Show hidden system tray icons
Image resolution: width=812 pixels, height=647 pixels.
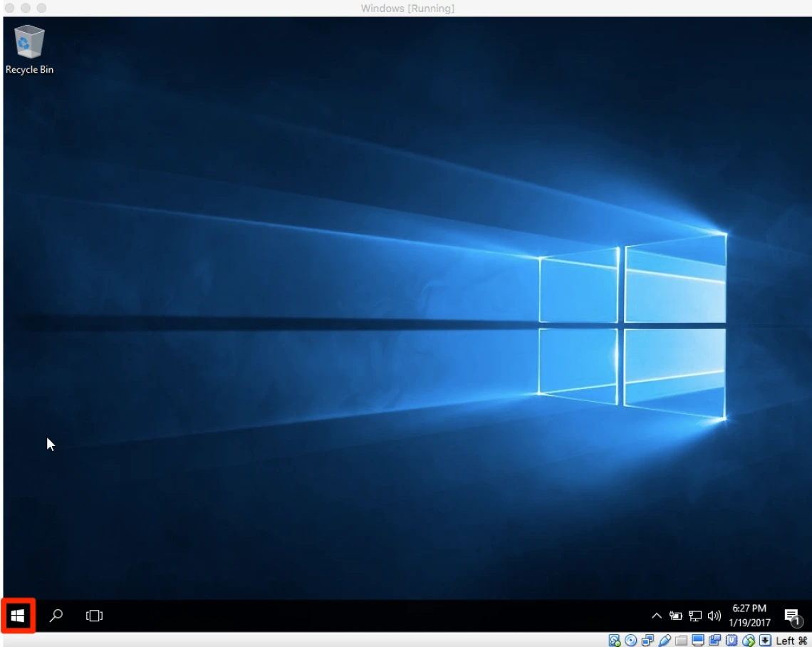click(656, 616)
